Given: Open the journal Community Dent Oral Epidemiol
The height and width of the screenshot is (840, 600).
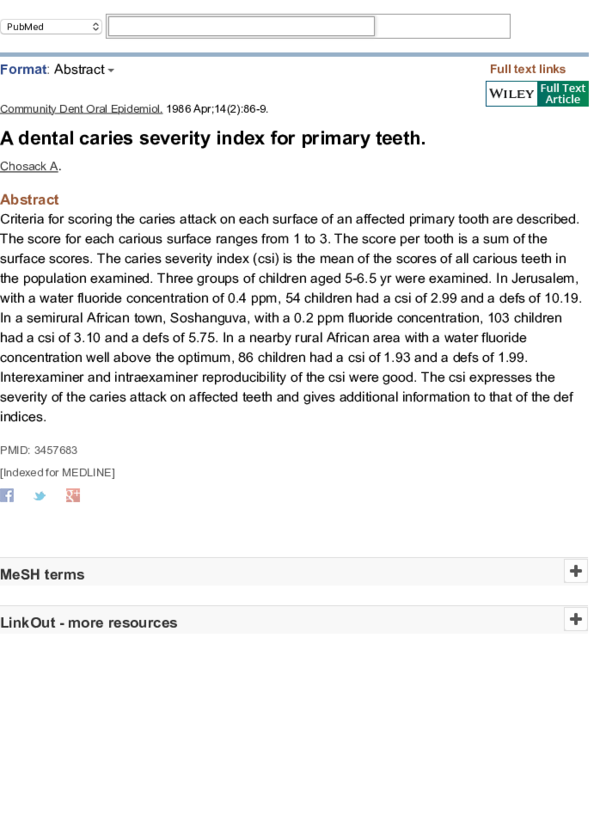Looking at the screenshot, I should [78, 108].
